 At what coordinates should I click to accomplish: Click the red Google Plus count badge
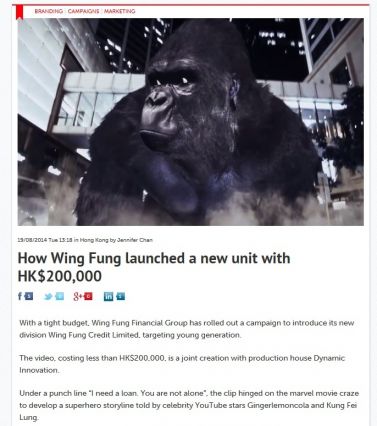pyautogui.click(x=88, y=296)
